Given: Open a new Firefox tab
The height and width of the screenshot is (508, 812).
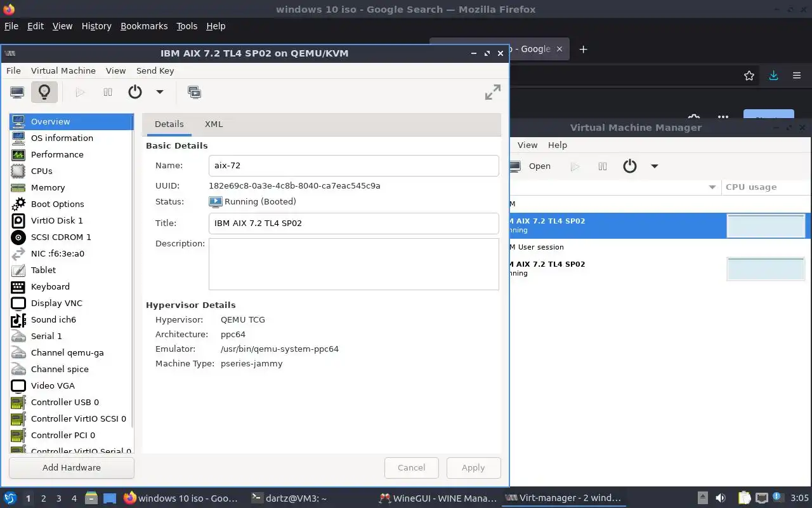Looking at the screenshot, I should (x=584, y=49).
